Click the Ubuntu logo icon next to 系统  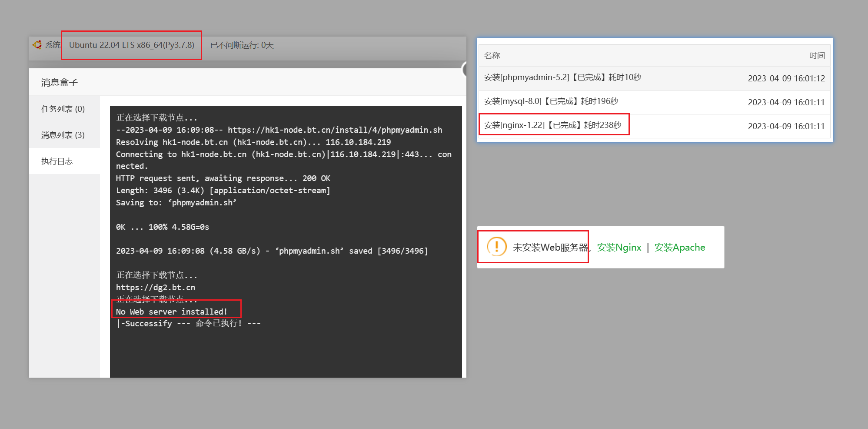(x=37, y=45)
